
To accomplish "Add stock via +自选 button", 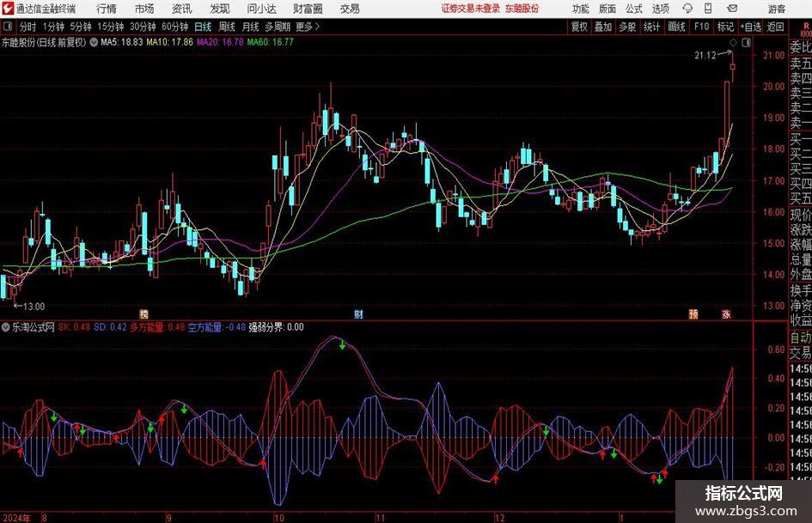I will click(751, 27).
